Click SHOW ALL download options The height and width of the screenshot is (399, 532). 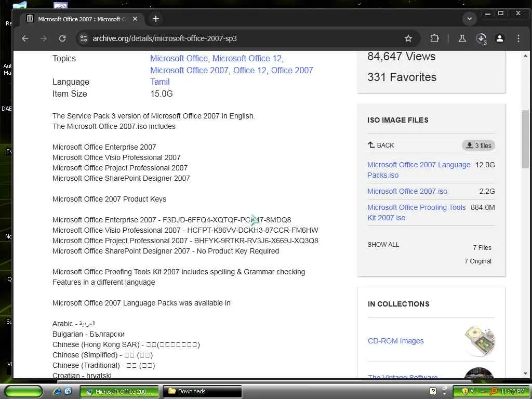tap(383, 245)
